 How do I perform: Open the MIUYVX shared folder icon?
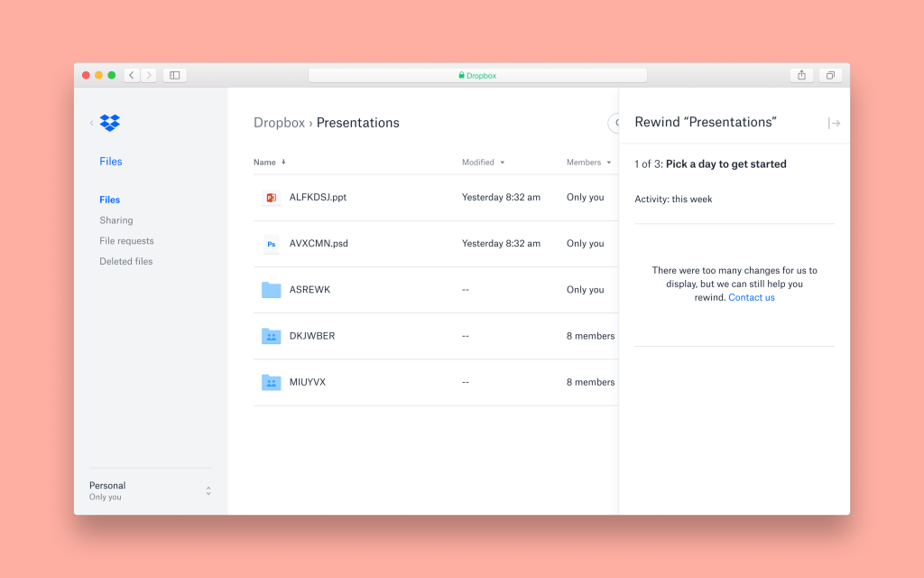pos(271,382)
